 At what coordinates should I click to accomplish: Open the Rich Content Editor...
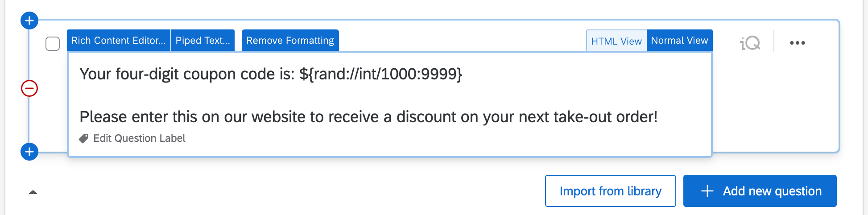pos(119,41)
